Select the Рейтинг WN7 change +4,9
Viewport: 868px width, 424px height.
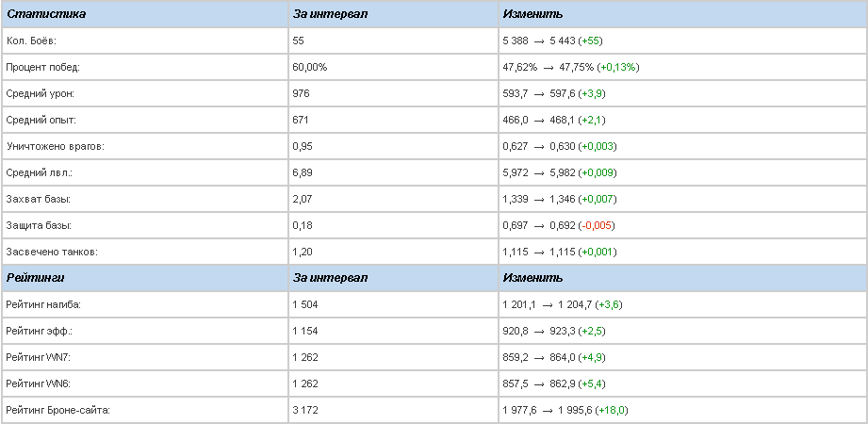(x=592, y=358)
